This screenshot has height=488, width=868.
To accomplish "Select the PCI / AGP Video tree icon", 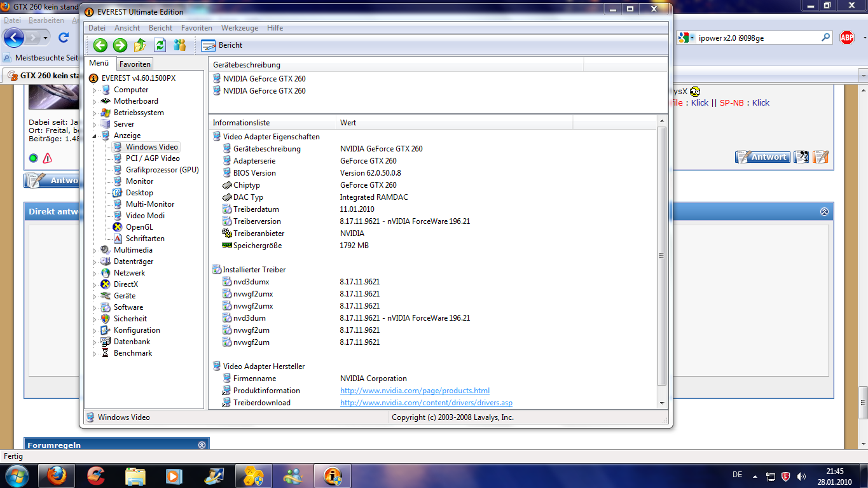I will coord(118,158).
